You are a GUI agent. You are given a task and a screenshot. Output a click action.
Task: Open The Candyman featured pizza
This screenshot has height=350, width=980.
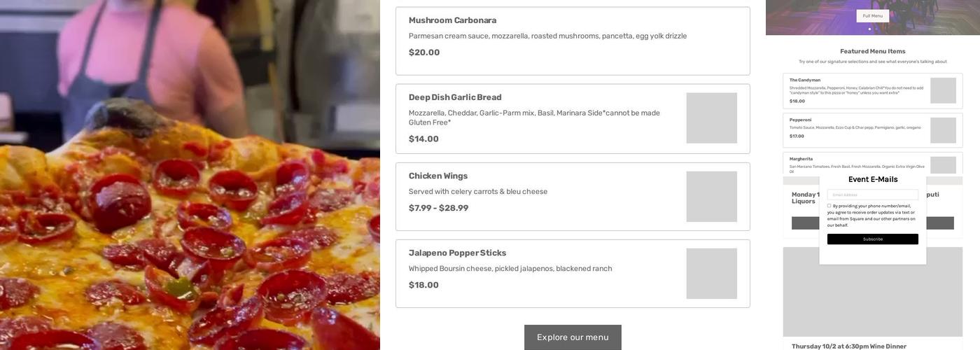805,80
